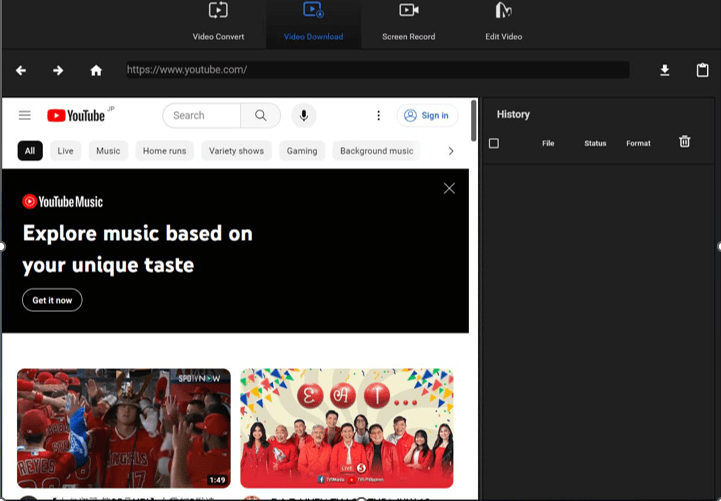Click the browser pane vertical scrollbar
721x501 pixels.
[x=474, y=120]
